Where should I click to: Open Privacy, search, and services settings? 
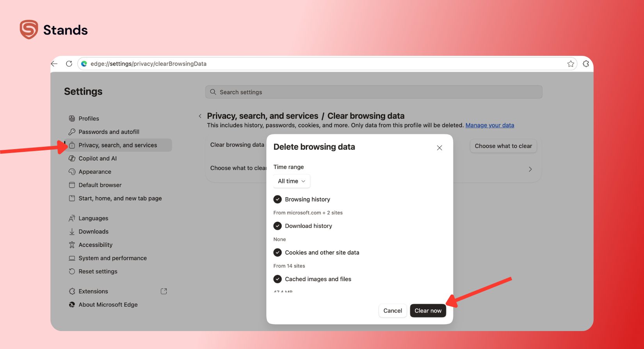[118, 145]
